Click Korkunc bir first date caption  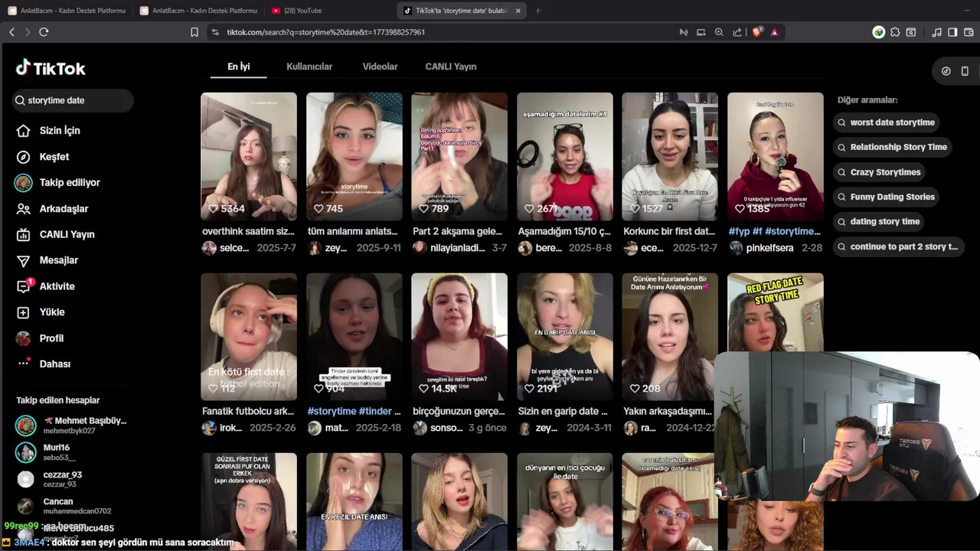670,231
